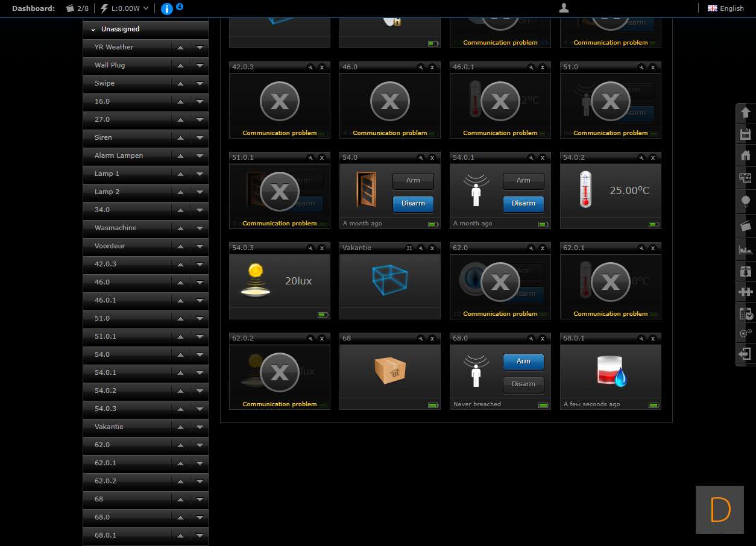756x546 pixels.
Task: Move Siren down with its down arrow
Action: coord(200,138)
